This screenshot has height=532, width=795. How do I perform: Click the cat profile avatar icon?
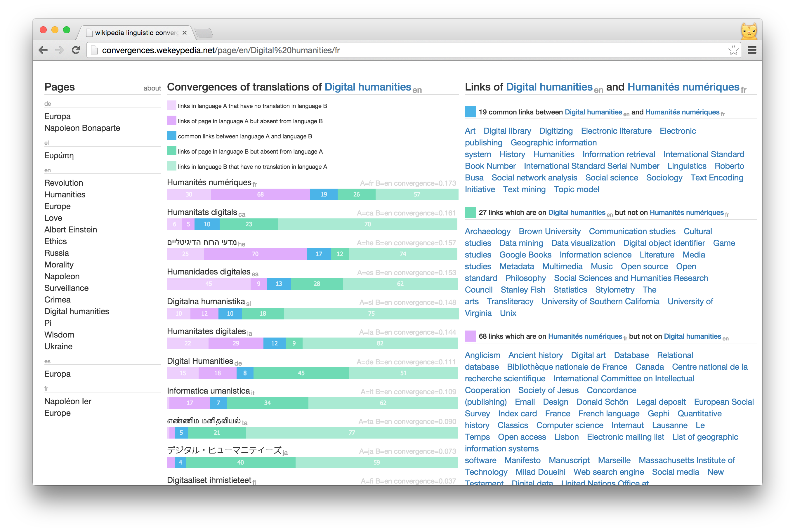(x=749, y=32)
